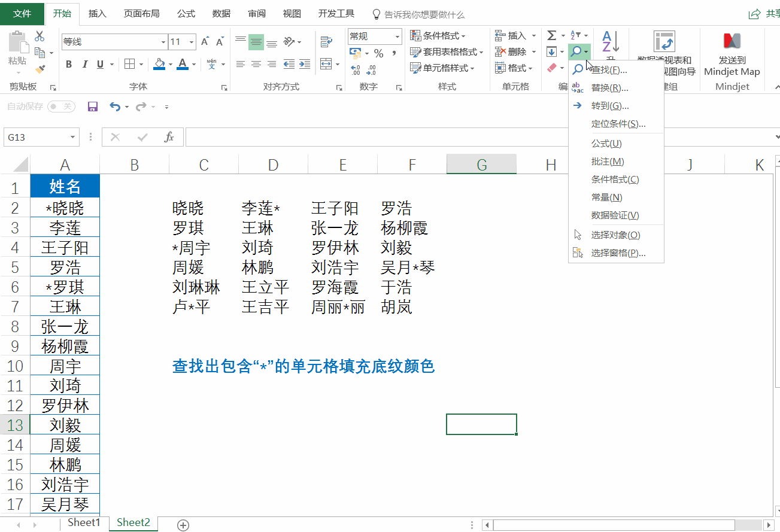Switch to Sheet1 worksheet tab
780x532 pixels.
(x=84, y=522)
